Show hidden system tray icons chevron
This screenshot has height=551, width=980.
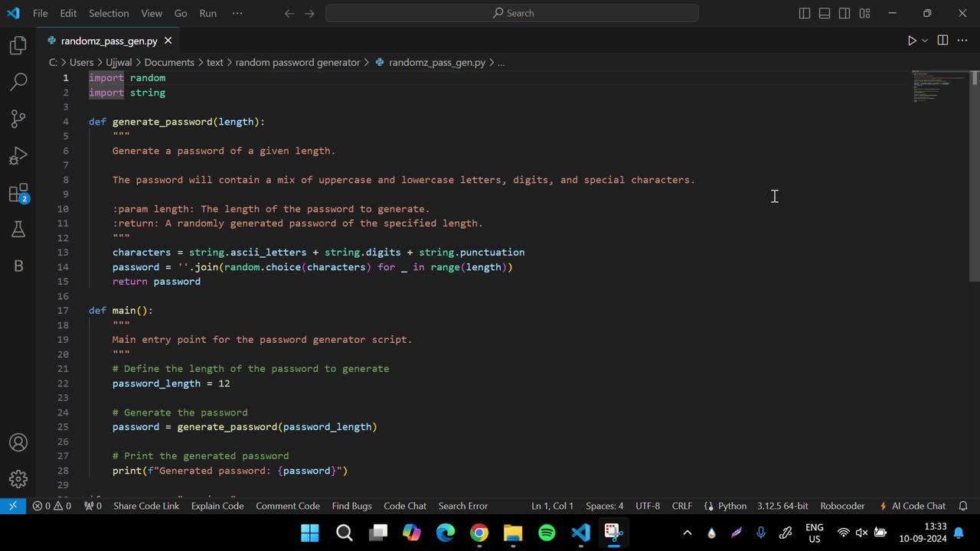687,533
